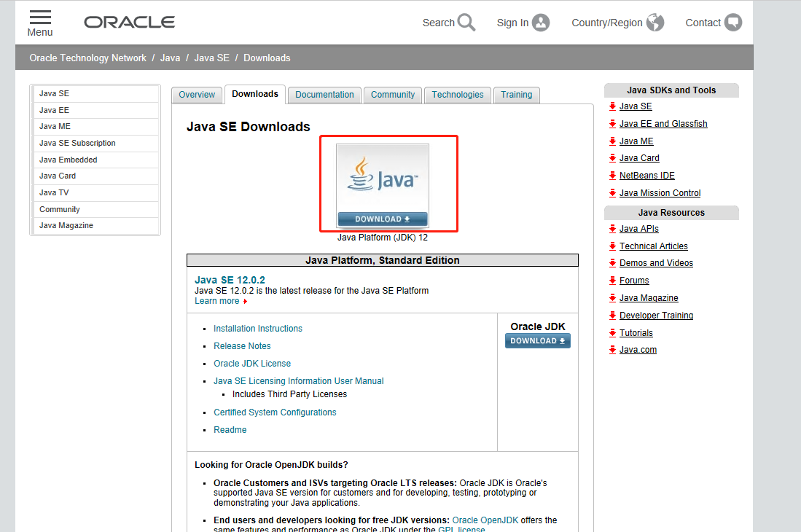
Task: Click the red arrow beside Developer Training
Action: coord(612,316)
